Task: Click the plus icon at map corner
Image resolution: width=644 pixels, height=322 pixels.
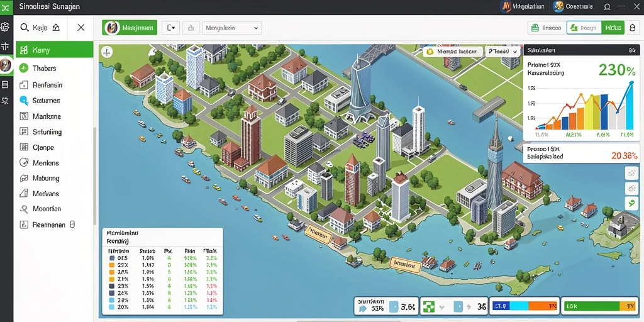Action: click(x=107, y=52)
